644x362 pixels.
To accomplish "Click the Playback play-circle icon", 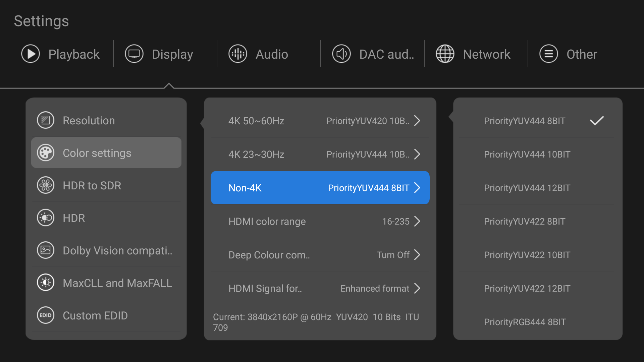I will [x=31, y=54].
